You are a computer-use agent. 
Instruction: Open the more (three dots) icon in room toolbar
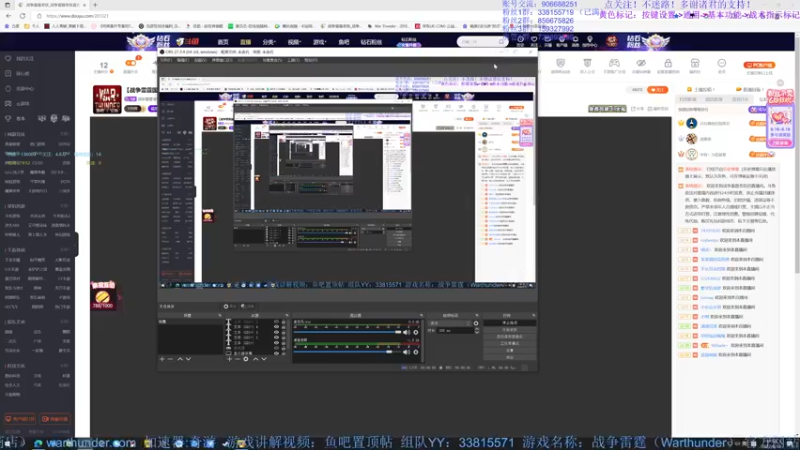coord(721,63)
